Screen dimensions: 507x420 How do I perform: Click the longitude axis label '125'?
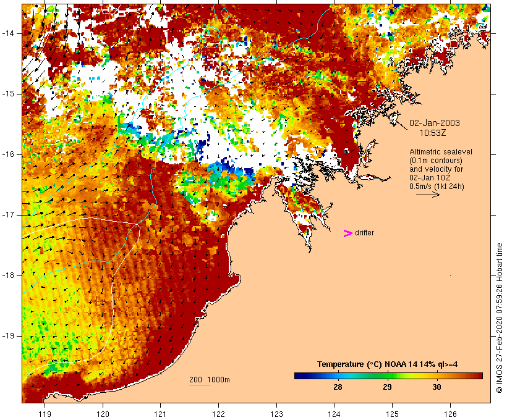click(x=393, y=414)
